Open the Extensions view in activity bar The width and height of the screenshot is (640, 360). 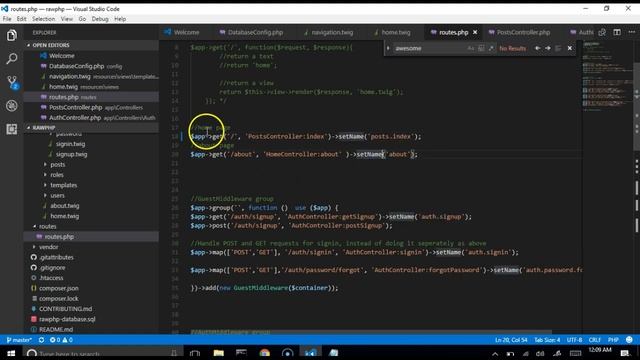(11, 129)
